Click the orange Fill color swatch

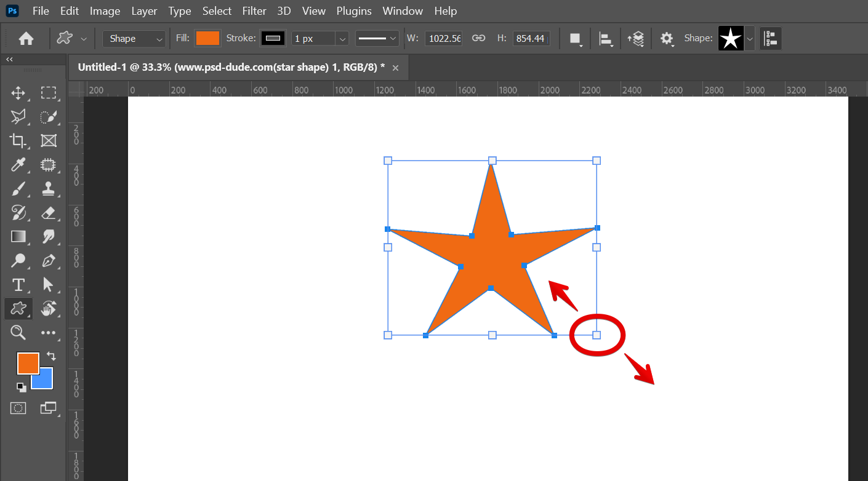pos(207,38)
